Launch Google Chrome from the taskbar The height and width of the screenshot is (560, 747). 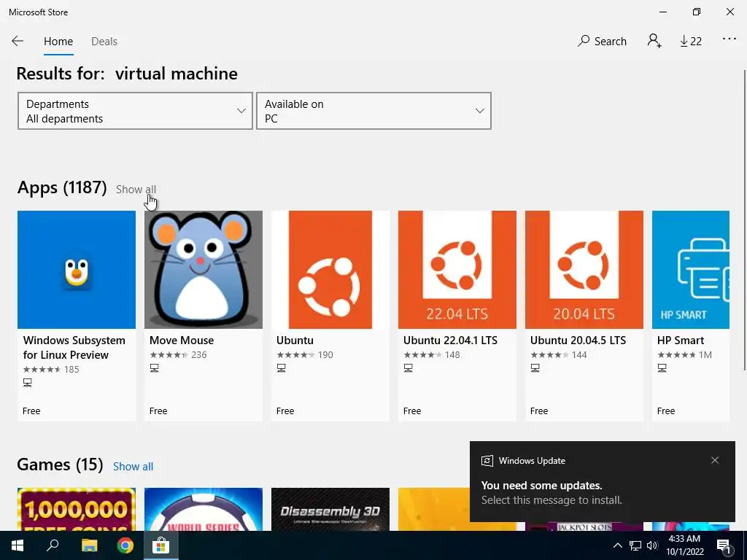point(125,545)
